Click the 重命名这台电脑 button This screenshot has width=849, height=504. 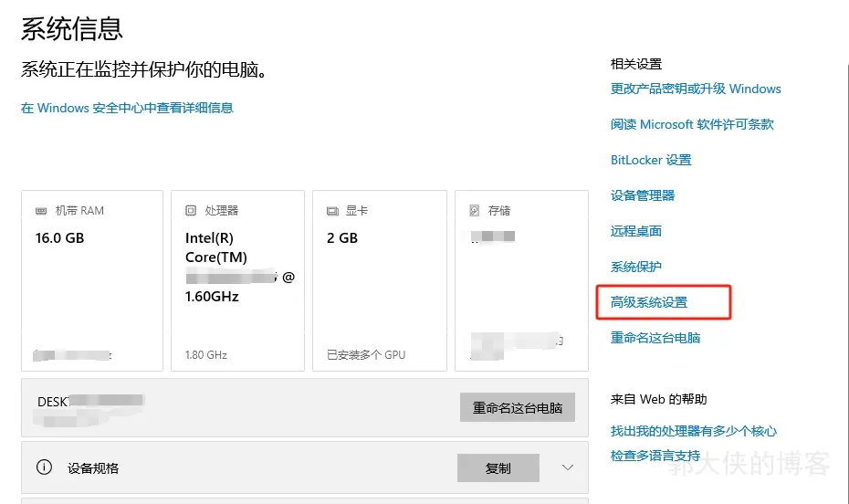pos(518,407)
